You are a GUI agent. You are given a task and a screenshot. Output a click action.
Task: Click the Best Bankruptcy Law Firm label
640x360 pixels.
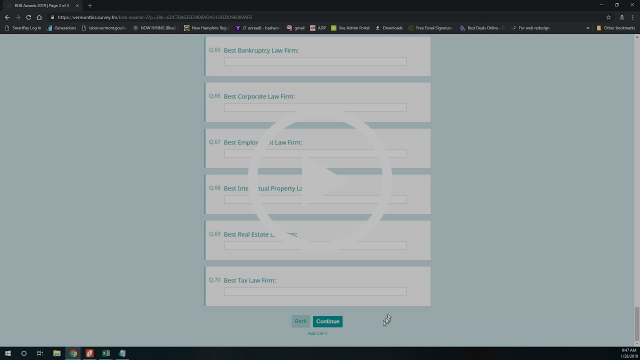pyautogui.click(x=261, y=51)
